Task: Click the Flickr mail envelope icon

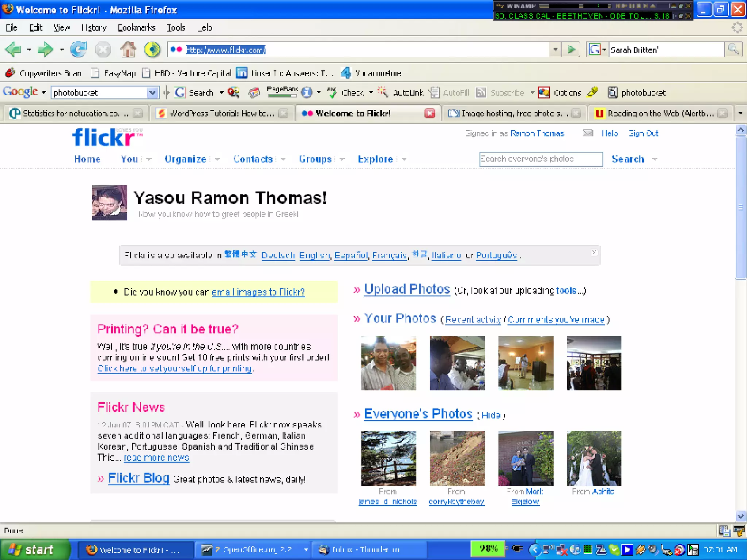Action: click(x=588, y=133)
